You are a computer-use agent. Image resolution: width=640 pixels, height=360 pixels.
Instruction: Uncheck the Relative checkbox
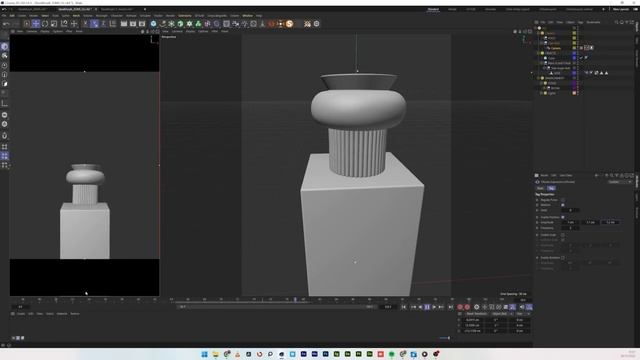coord(563,205)
